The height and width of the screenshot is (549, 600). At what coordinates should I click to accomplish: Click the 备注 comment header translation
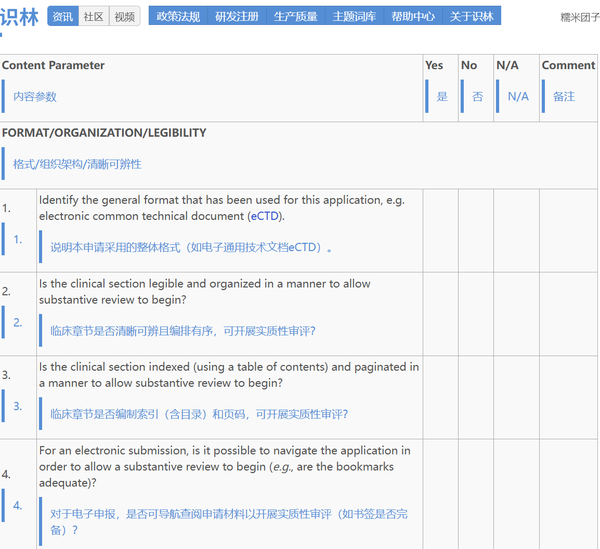tap(564, 97)
